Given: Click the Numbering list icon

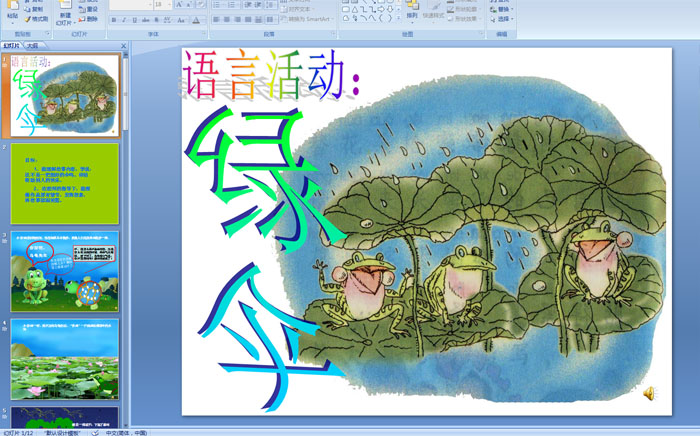Looking at the screenshot, I should (x=233, y=5).
